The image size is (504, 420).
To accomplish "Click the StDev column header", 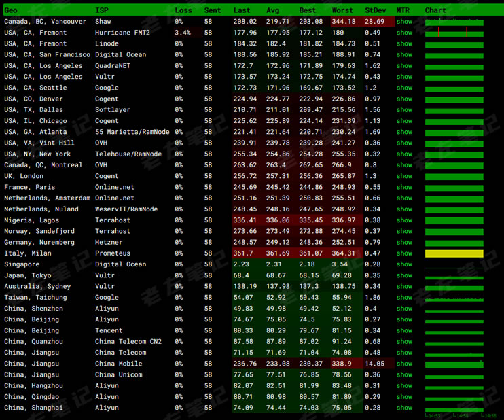I will coord(376,10).
